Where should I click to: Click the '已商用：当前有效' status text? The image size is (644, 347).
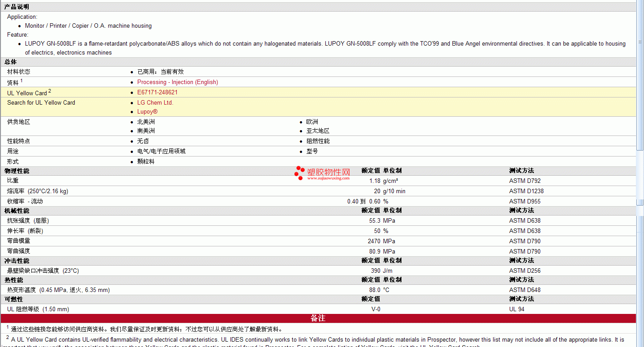161,72
